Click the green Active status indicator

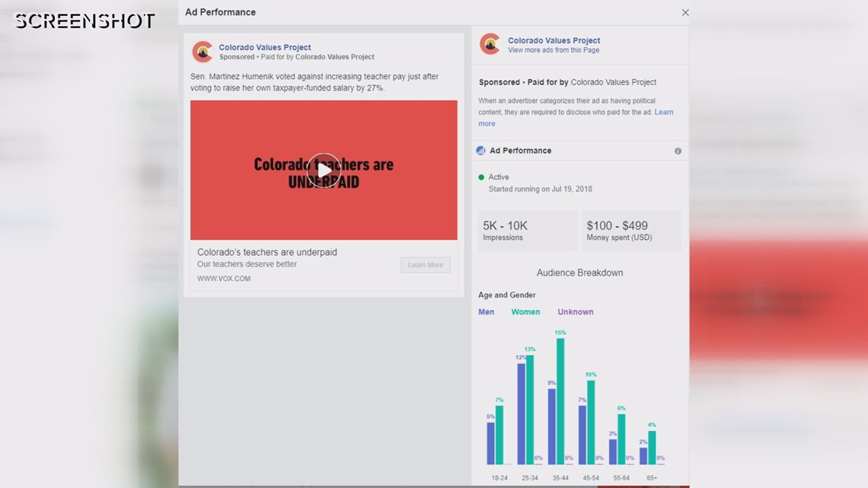(x=481, y=177)
